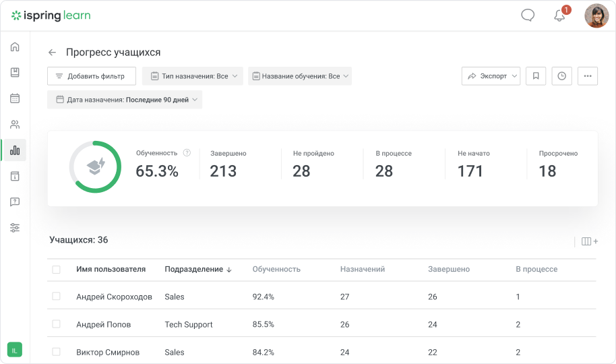This screenshot has height=364, width=616.
Task: Click the back arrow beside Прогресс учащихся
Action: [53, 53]
